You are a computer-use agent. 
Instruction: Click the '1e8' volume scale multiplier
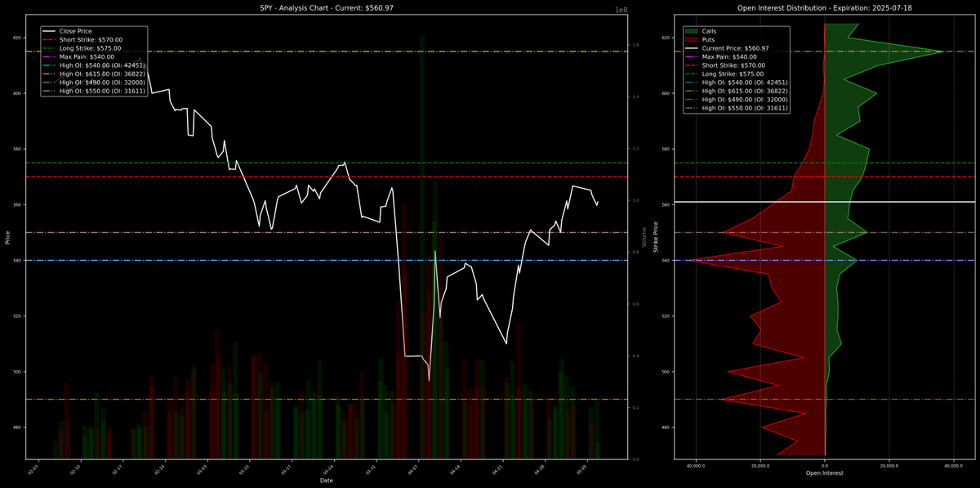coord(621,10)
